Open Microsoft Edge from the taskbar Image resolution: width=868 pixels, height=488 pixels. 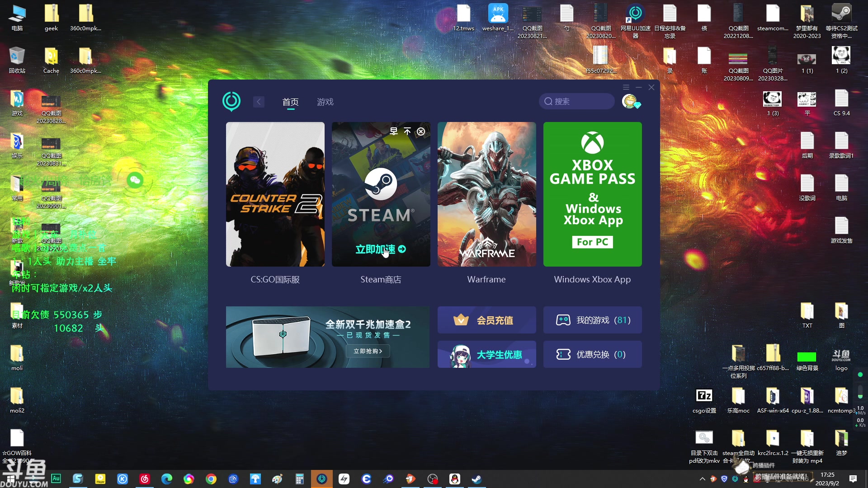(x=166, y=479)
